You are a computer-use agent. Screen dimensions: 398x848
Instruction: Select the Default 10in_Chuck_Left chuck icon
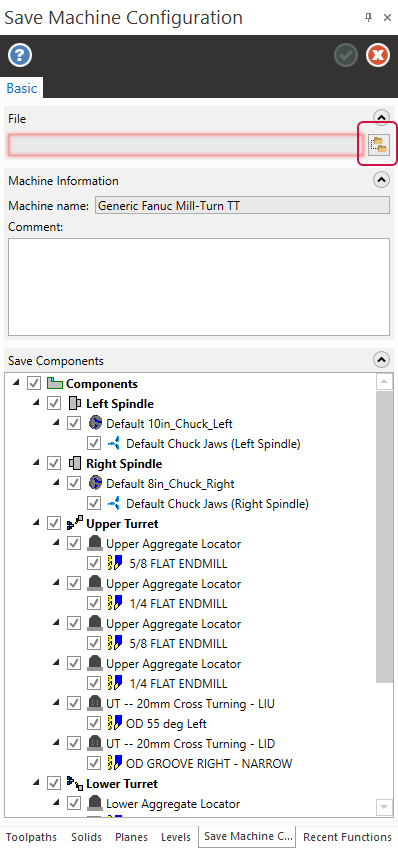95,423
